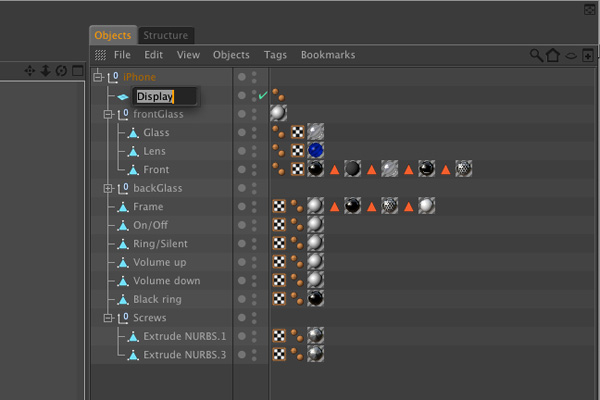
Task: Select the Glass object
Action: click(x=156, y=132)
